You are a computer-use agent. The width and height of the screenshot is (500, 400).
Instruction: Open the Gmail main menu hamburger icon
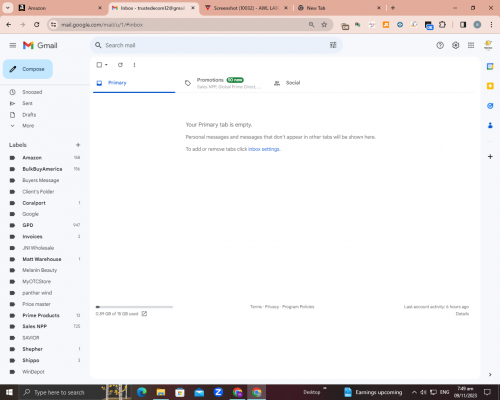(13, 45)
